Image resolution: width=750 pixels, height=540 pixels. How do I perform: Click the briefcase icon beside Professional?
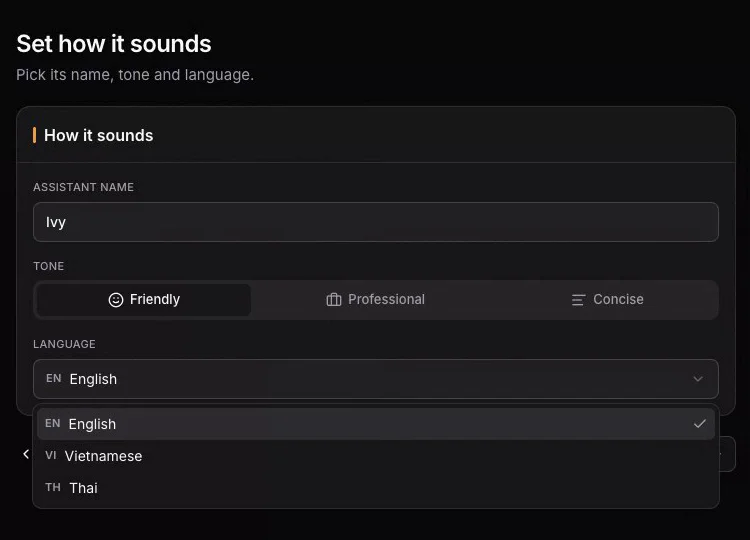[334, 300]
